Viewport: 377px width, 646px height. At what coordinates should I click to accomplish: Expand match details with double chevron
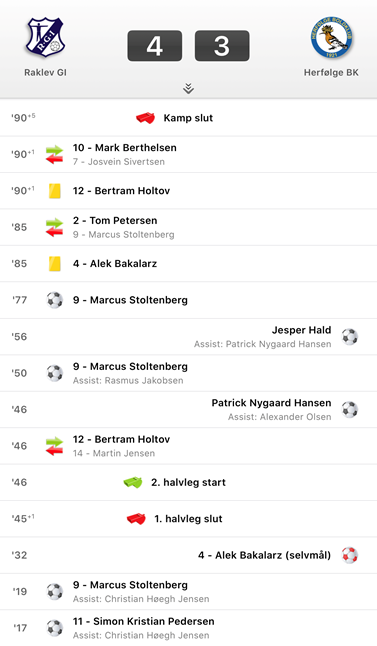click(x=188, y=88)
